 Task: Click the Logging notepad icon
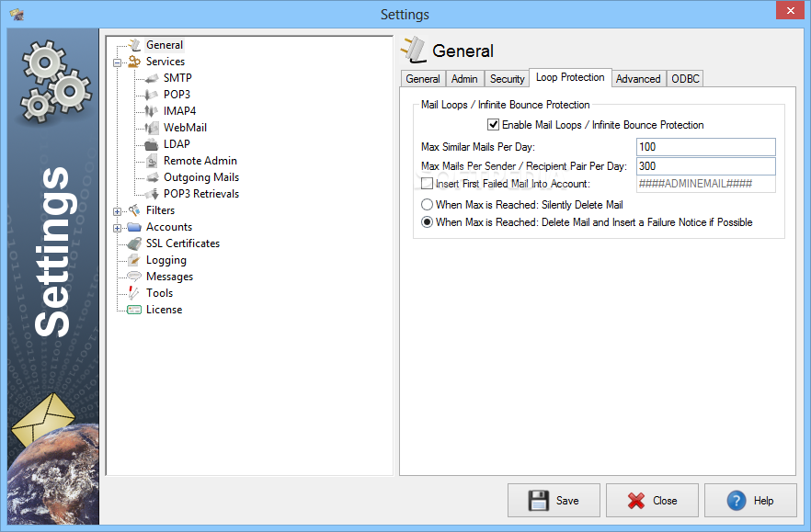[134, 260]
